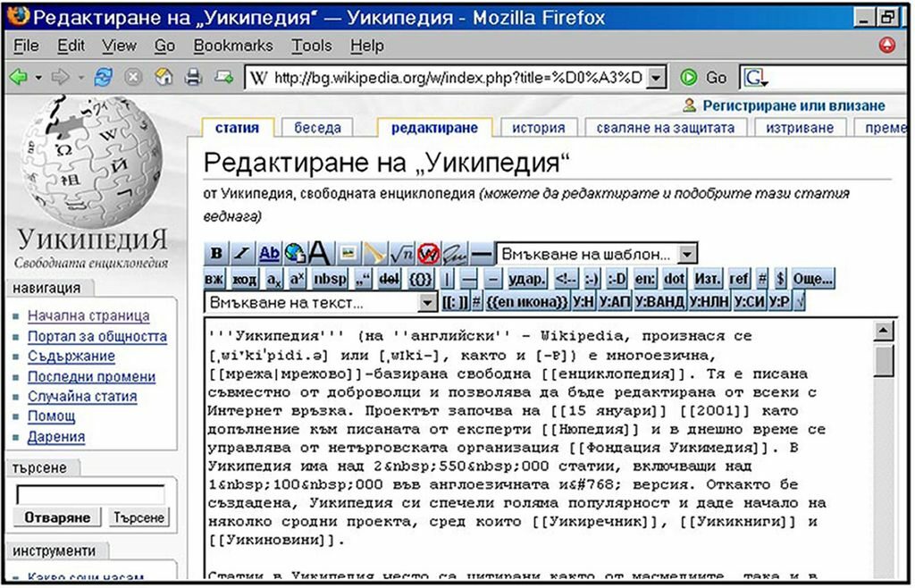Image resolution: width=915 pixels, height=588 pixels.
Task: Click the {{en икона}} button
Action: pyautogui.click(x=526, y=302)
